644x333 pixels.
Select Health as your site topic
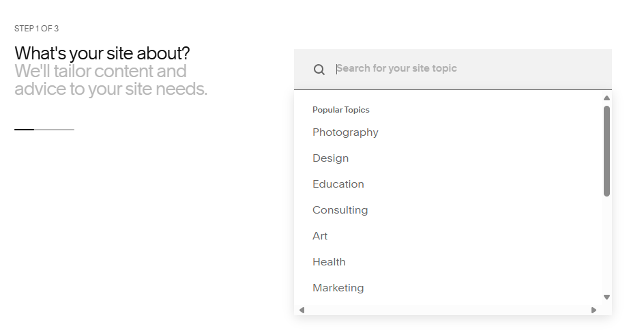[329, 261]
